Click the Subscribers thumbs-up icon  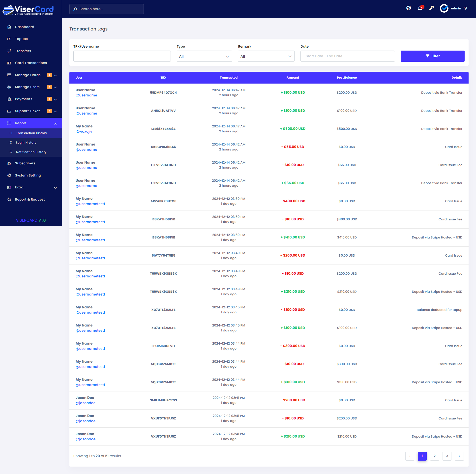pyautogui.click(x=9, y=163)
